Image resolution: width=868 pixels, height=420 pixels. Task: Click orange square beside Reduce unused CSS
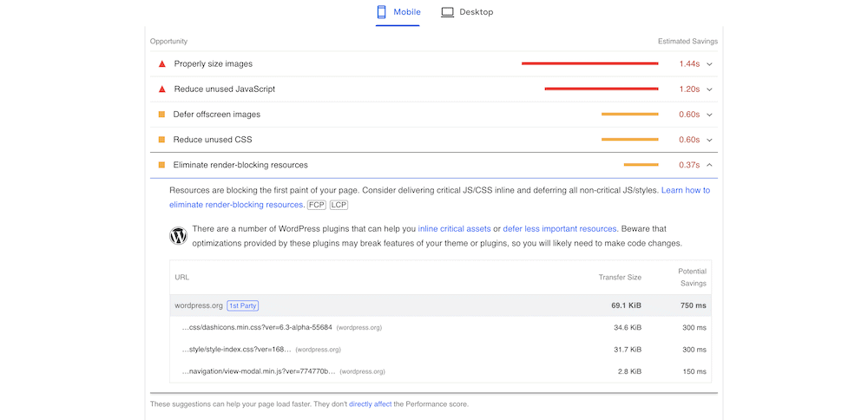click(161, 140)
